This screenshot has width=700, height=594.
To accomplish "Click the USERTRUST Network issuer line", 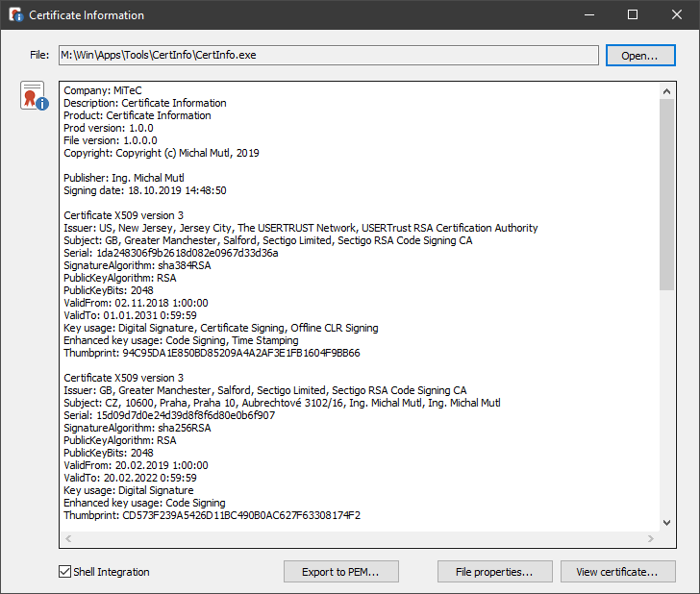I will pos(300,228).
